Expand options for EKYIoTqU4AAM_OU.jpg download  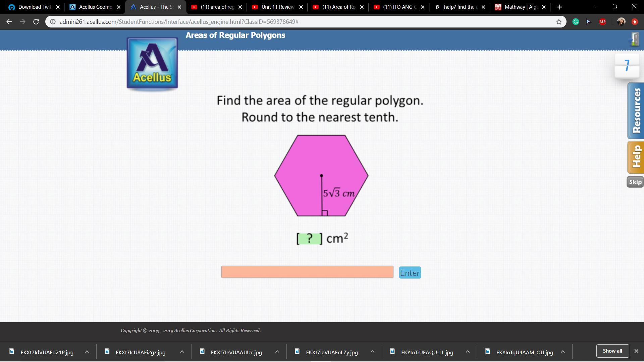[x=563, y=352]
